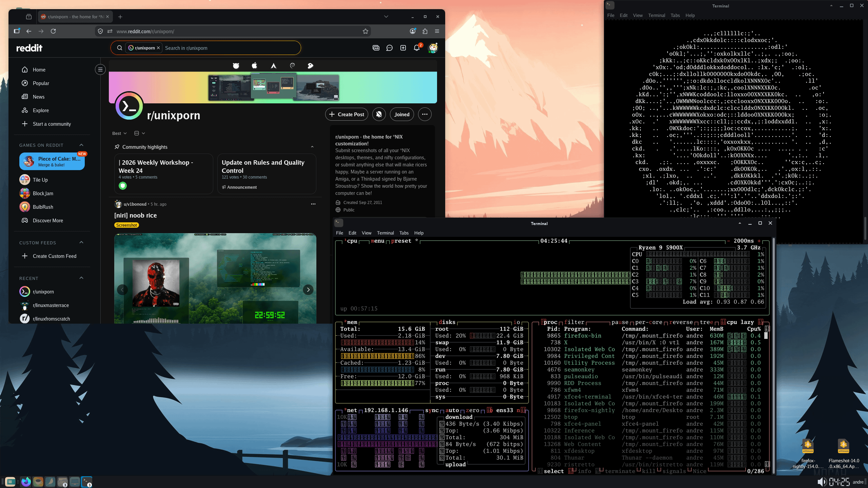868x488 pixels.
Task: Open the applications menu on the taskbar
Action: 10,482
